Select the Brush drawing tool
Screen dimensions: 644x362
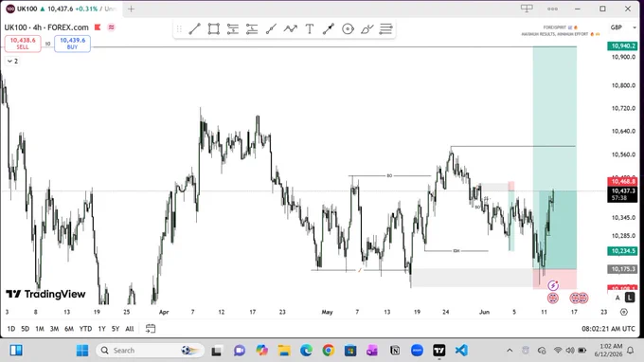tap(367, 28)
